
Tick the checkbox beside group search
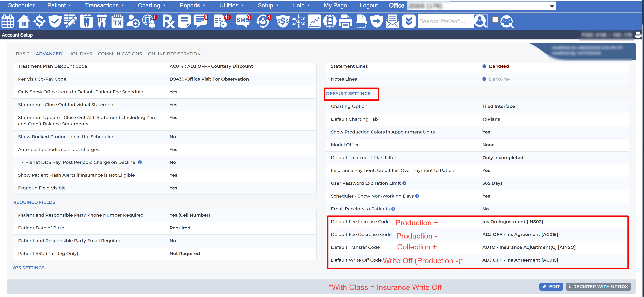[495, 20]
